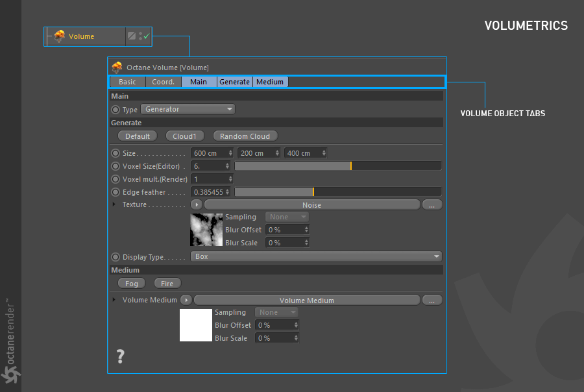
Task: Open the Volume Medium ellipsis button
Action: (432, 300)
